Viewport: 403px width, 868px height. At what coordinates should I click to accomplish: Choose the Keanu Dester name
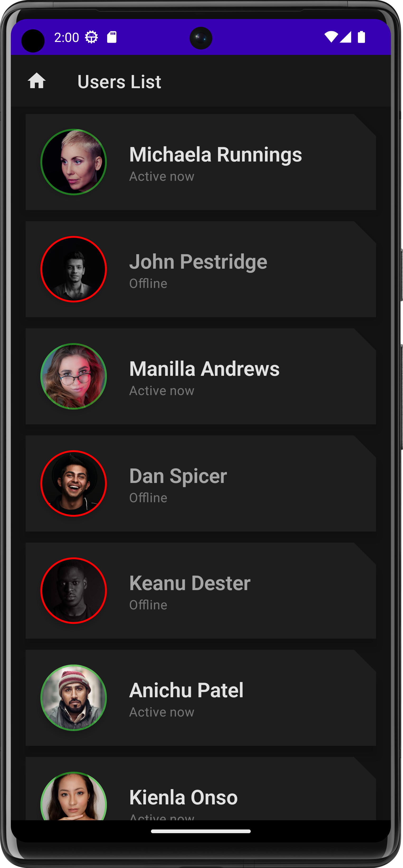(x=190, y=583)
